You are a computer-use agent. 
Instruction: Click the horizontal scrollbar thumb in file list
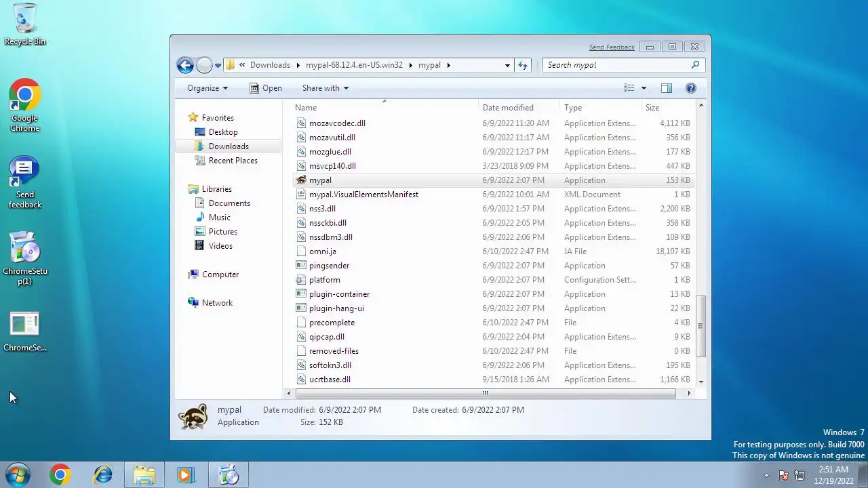485,393
